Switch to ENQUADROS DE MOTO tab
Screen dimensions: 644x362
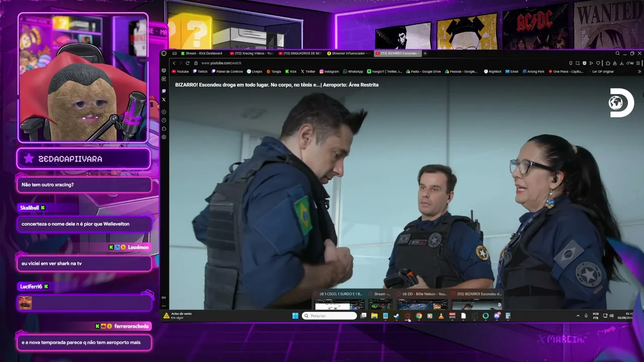[300, 53]
